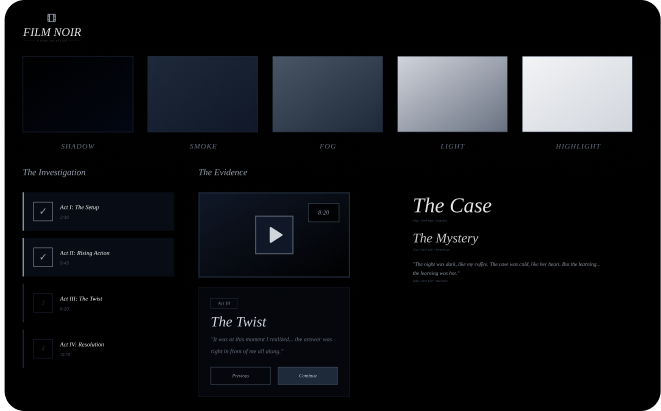
Task: Click the FILM NOIR title
Action: 52,32
